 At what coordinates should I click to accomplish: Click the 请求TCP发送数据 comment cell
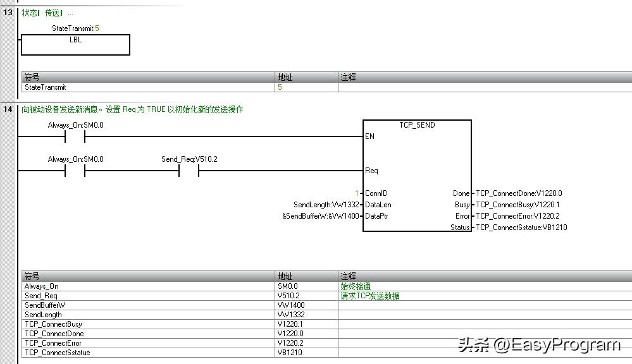tap(485, 296)
